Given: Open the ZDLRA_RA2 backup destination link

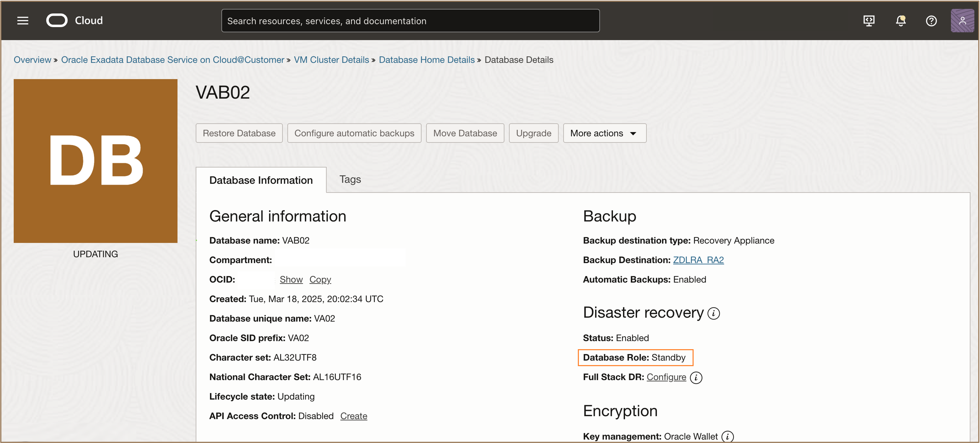Looking at the screenshot, I should [698, 260].
